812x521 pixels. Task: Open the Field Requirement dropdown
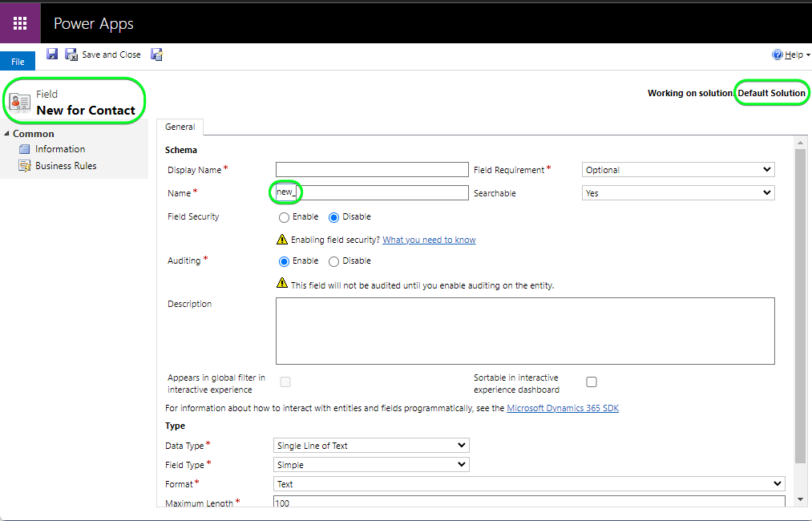coord(678,170)
